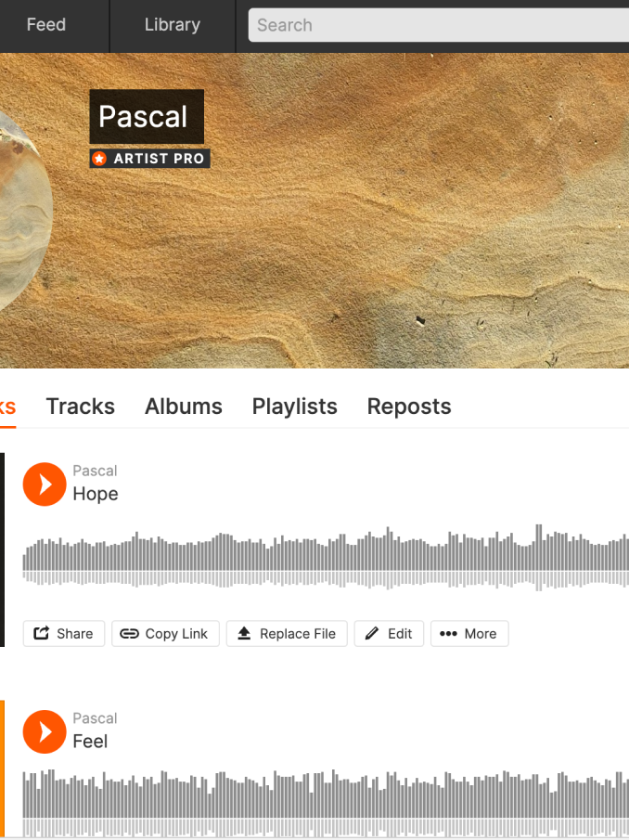
Task: Open the track title Feel
Action: click(90, 742)
